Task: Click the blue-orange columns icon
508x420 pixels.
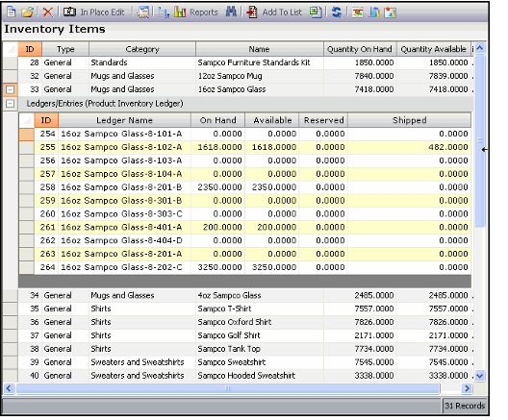Action: tap(374, 12)
